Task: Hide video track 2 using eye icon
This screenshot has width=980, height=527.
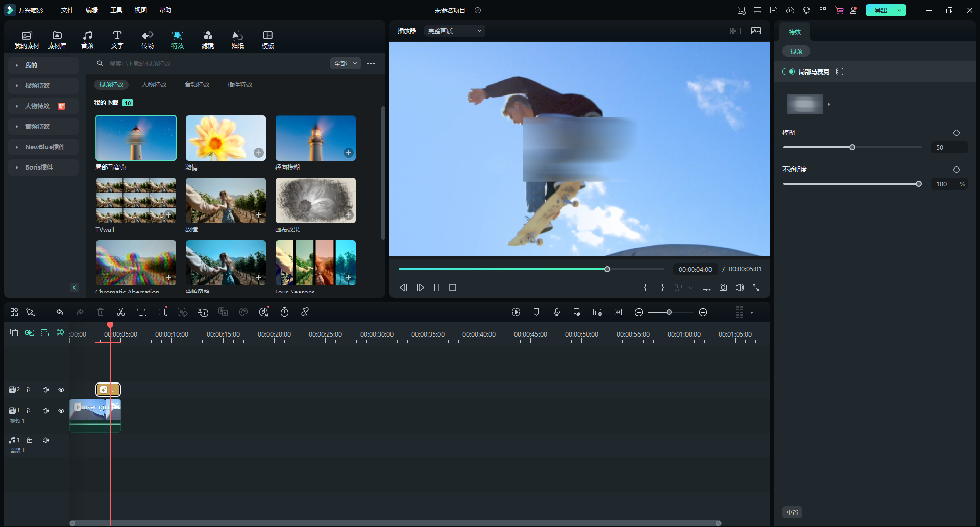Action: click(61, 390)
